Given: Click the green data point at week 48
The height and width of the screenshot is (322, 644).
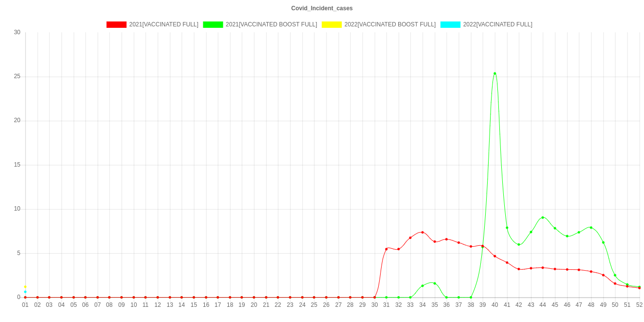Looking at the screenshot, I should tap(591, 228).
